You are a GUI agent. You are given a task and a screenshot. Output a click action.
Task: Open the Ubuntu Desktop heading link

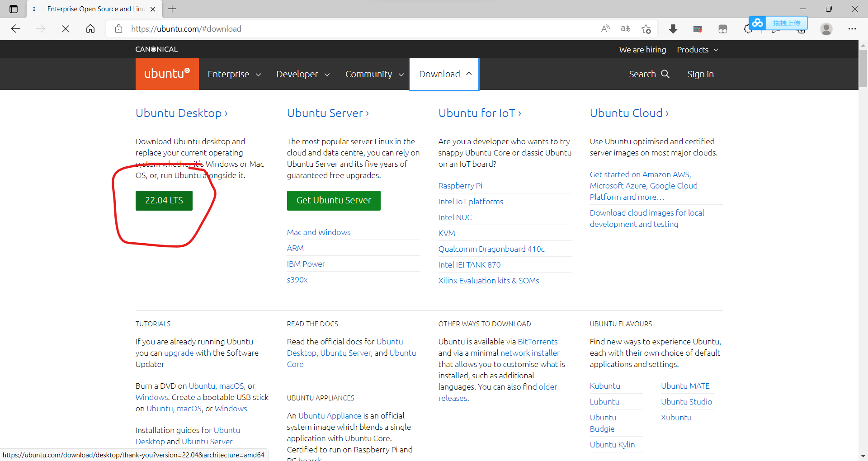tap(181, 113)
